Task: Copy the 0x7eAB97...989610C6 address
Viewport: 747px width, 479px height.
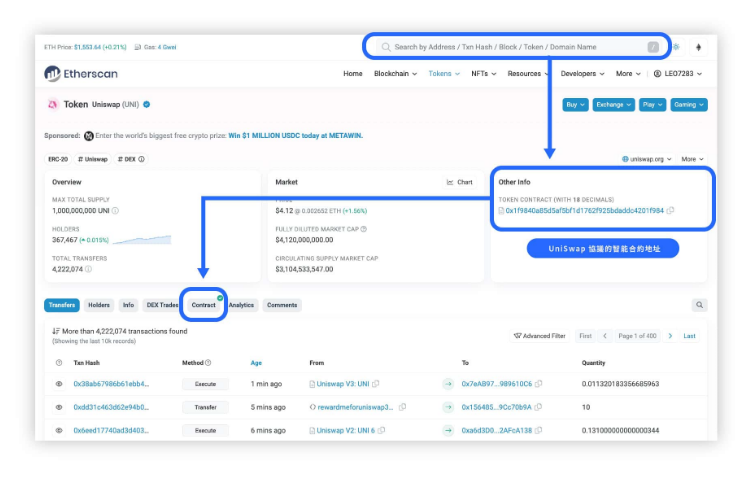Action: click(539, 384)
